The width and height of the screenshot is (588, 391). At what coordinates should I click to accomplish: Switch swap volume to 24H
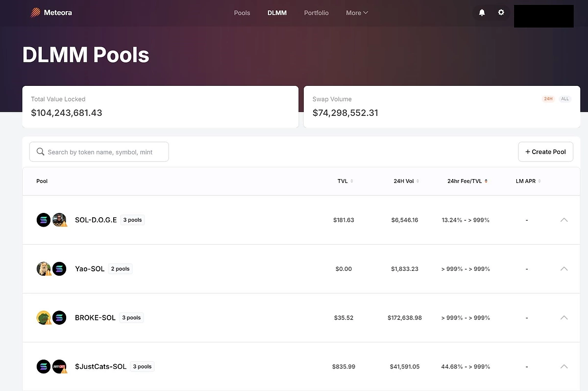click(x=548, y=99)
